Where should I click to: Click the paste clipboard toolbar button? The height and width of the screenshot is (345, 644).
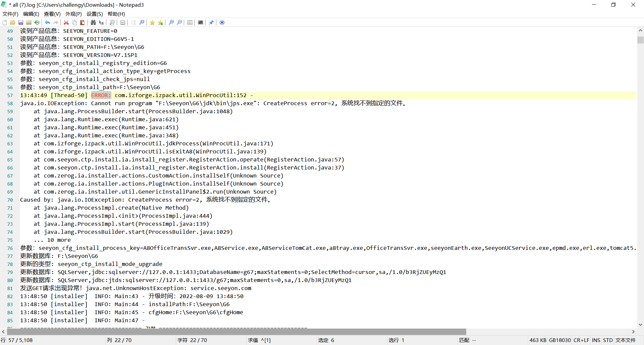click(83, 22)
